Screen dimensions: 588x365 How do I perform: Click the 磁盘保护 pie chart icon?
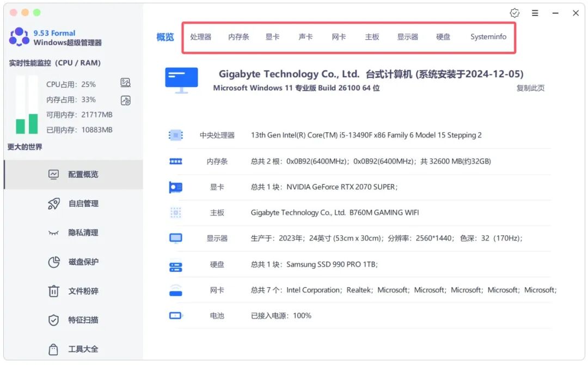click(x=53, y=262)
